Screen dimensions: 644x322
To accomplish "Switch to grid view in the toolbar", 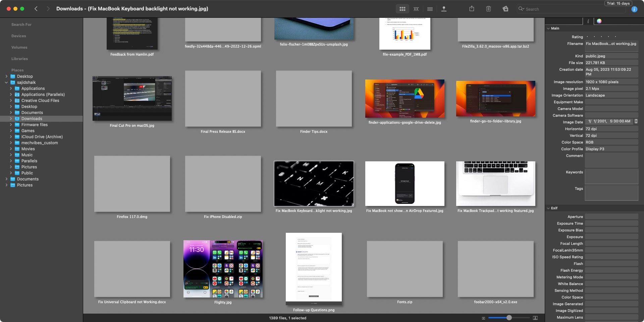I will (402, 9).
